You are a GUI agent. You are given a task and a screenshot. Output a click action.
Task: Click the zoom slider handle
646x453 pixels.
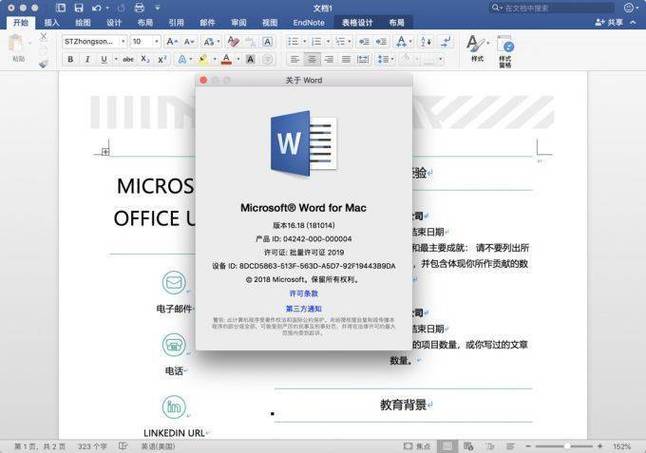click(x=567, y=446)
